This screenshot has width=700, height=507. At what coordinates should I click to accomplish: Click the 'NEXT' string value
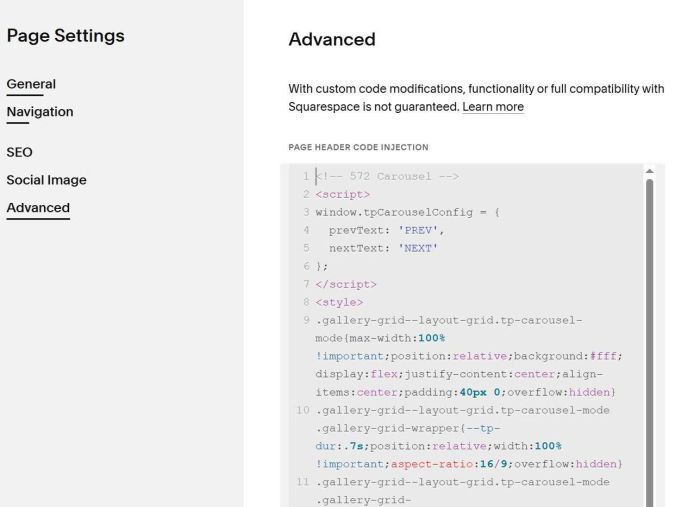coord(418,249)
